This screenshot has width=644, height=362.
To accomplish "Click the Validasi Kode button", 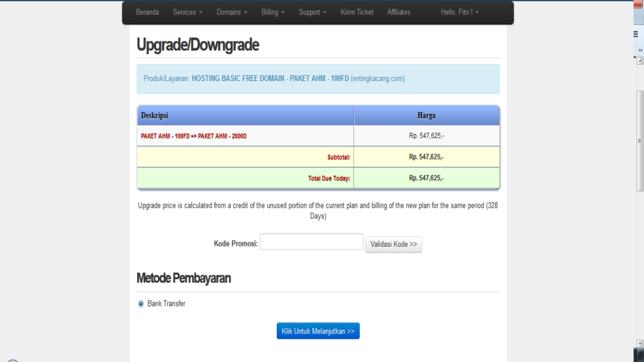I will (x=394, y=244).
